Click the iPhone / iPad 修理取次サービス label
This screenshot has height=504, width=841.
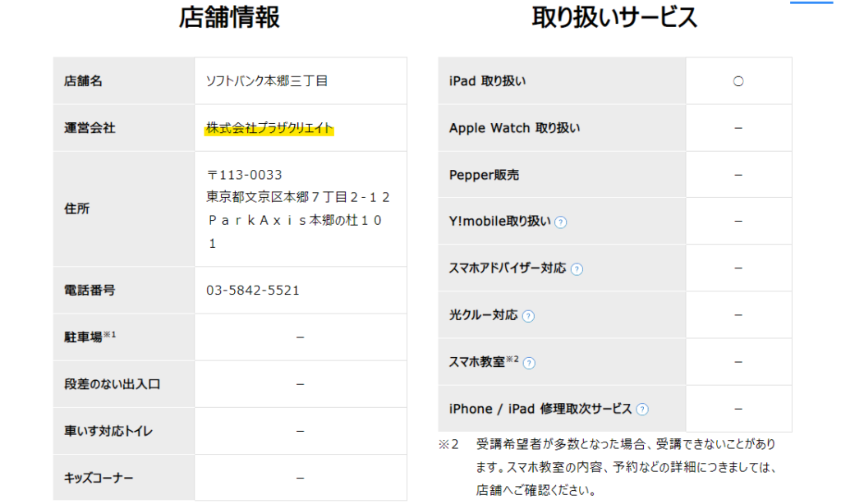point(540,409)
